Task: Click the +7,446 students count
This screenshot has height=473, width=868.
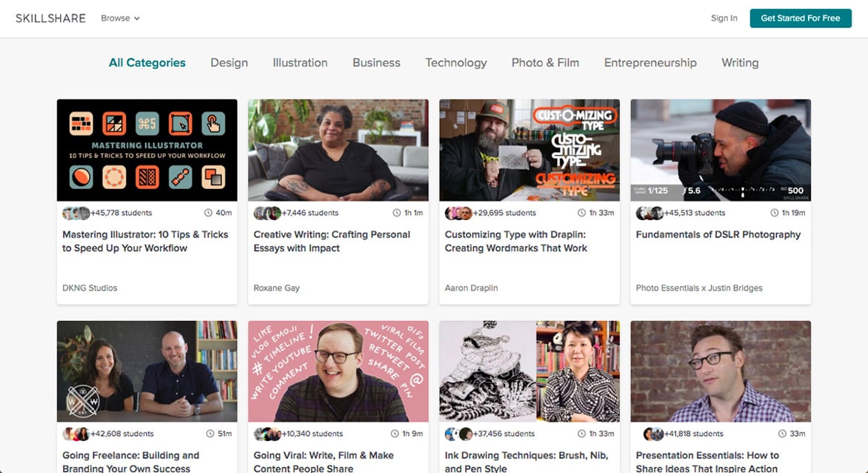Action: [x=310, y=213]
